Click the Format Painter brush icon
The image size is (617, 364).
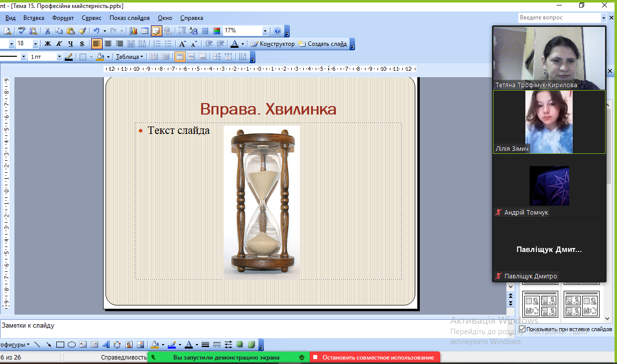click(x=82, y=31)
